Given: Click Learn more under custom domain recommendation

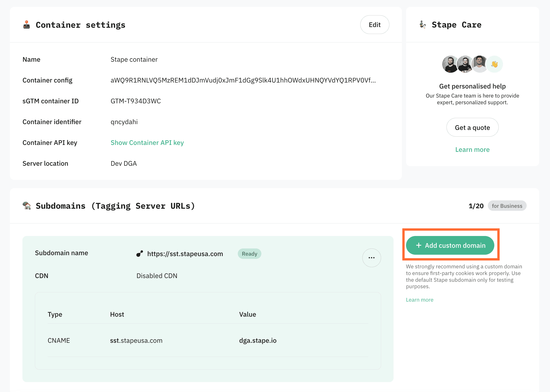Looking at the screenshot, I should coord(419,300).
